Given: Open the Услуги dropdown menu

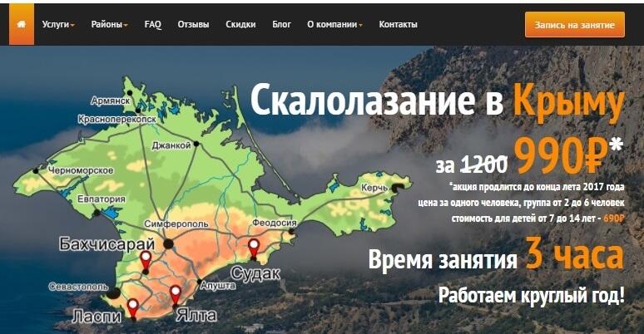Looking at the screenshot, I should (x=58, y=25).
